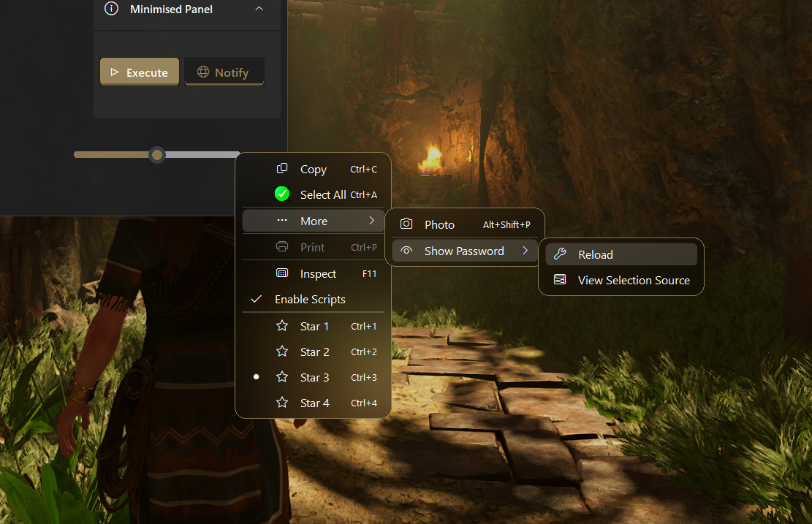Click the green Select All checkmark icon
Screen dimensions: 812x524
coord(282,194)
